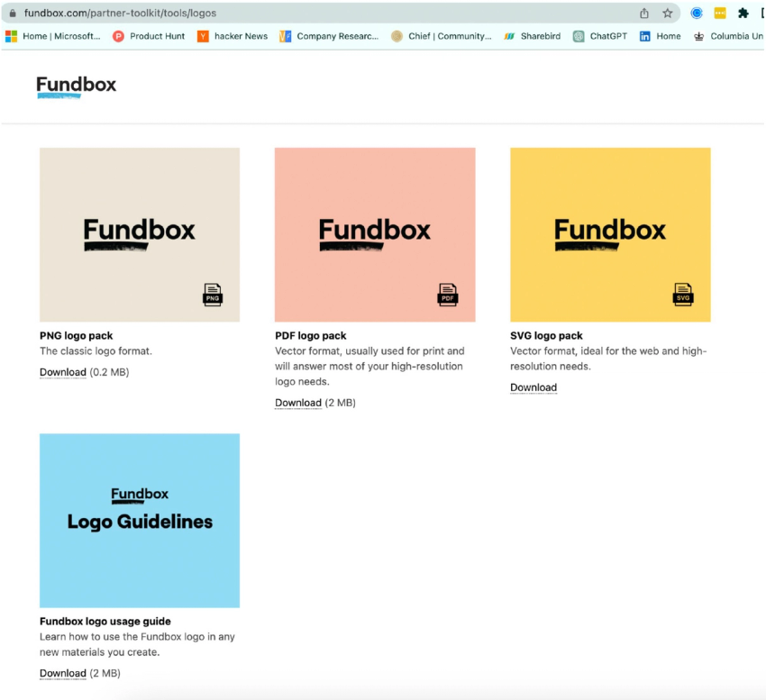Download the SVG logo pack

[533, 386]
